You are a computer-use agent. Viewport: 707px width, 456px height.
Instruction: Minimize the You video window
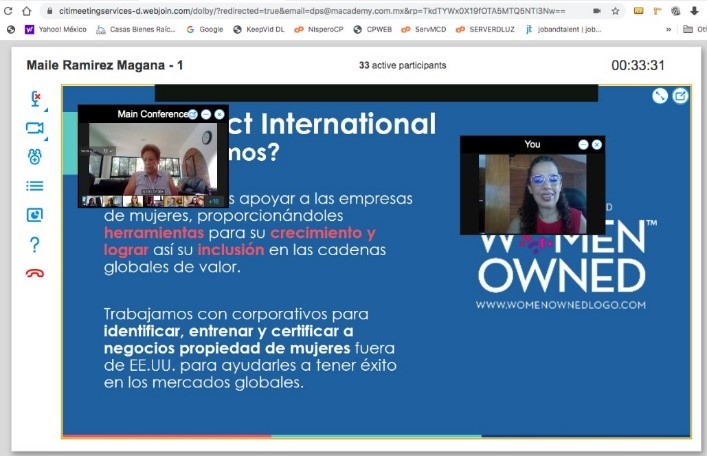click(x=584, y=144)
